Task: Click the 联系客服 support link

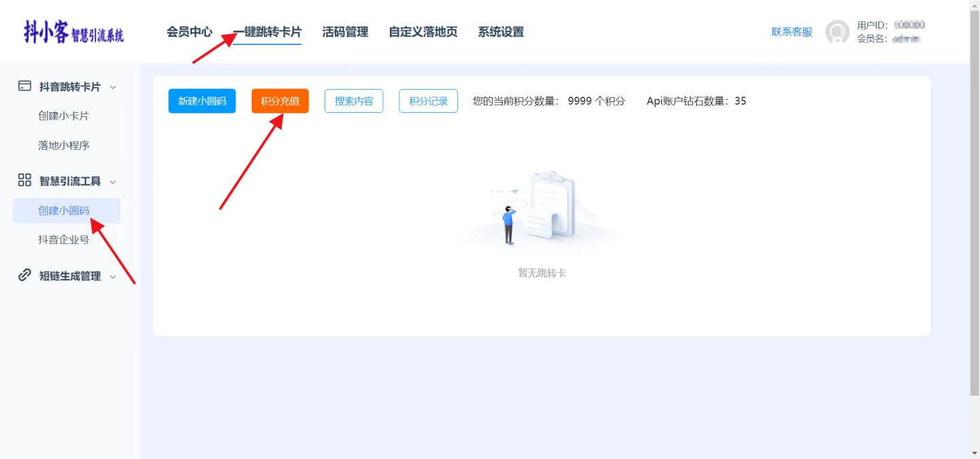Action: (x=791, y=31)
